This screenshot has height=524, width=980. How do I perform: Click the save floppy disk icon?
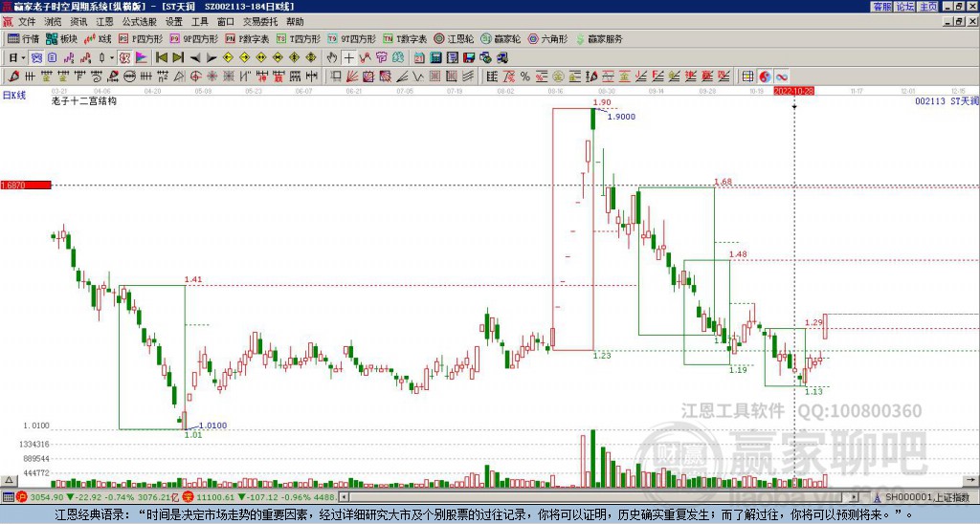469,57
